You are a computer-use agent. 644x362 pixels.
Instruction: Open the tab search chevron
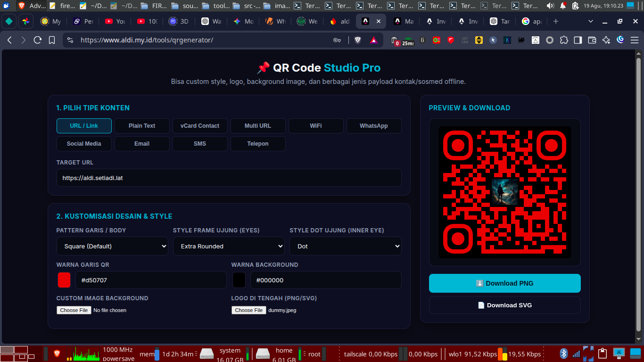(x=591, y=21)
